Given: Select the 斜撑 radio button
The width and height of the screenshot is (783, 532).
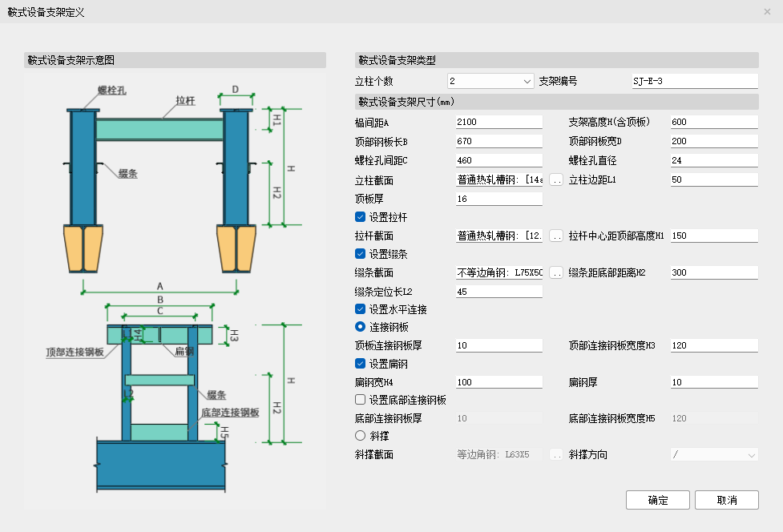Looking at the screenshot, I should coord(361,436).
